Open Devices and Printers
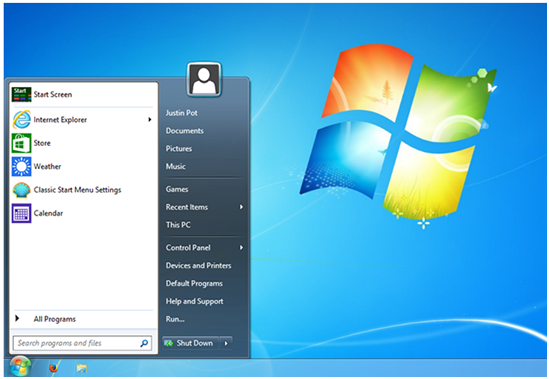 pyautogui.click(x=198, y=266)
